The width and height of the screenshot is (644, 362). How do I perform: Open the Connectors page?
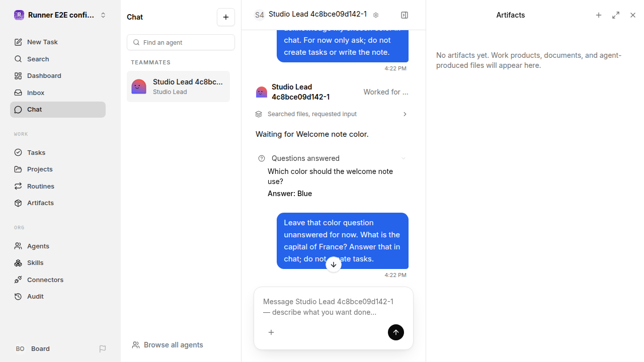(x=58, y=280)
